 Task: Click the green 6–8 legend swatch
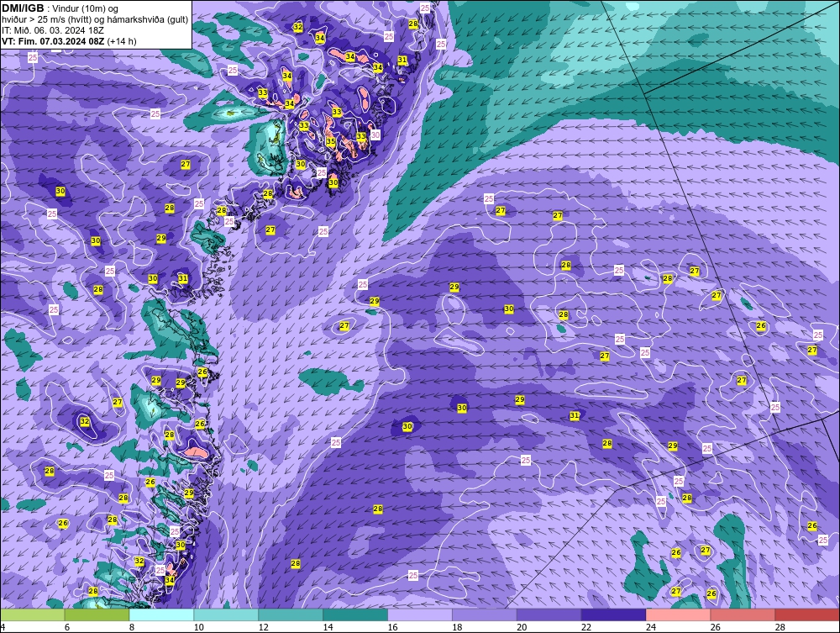[x=97, y=615]
